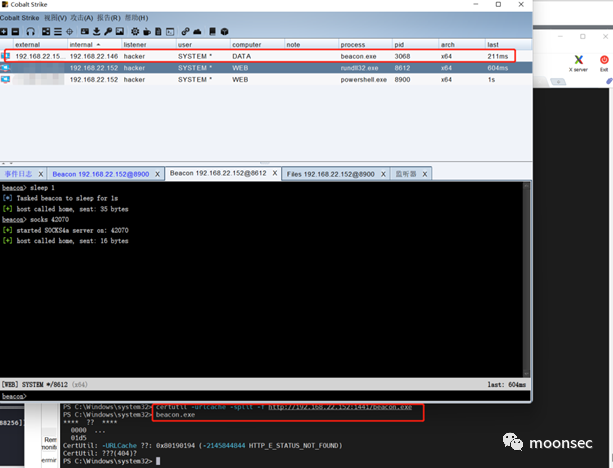Screen dimensions: 613x468
Task: Click the beacon.exe URL in PowerShell window
Action: pos(340,407)
